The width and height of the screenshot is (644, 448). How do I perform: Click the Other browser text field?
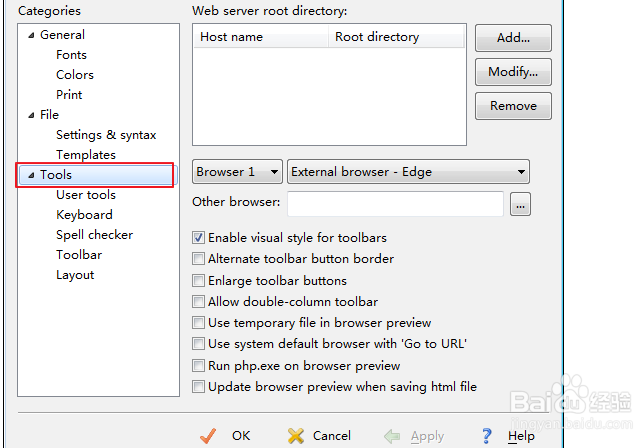(395, 204)
